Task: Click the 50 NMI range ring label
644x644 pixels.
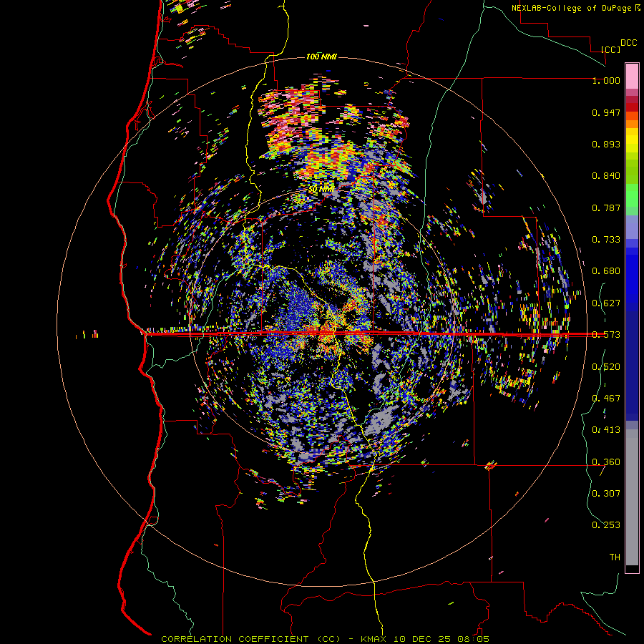Action: click(x=321, y=190)
